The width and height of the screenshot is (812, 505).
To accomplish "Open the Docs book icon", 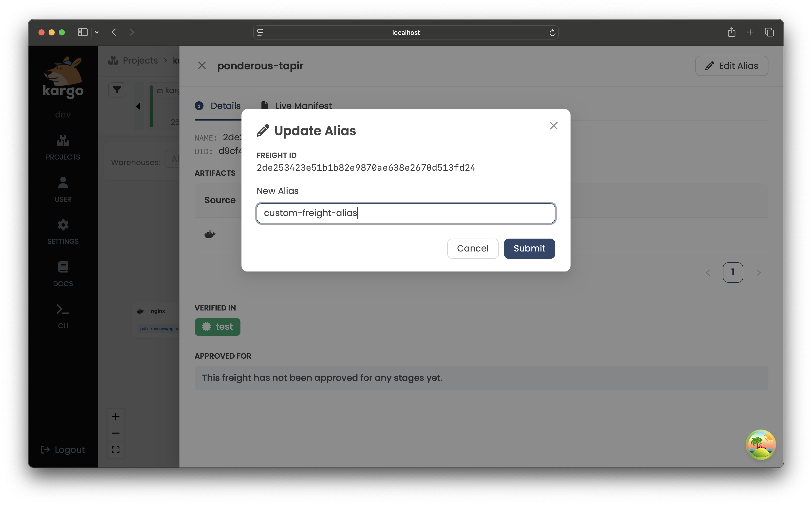I will pyautogui.click(x=63, y=267).
